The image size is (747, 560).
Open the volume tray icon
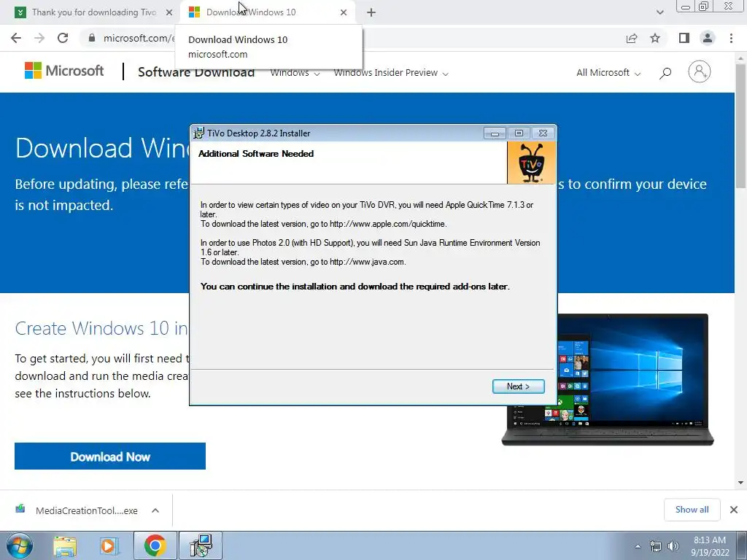(x=673, y=546)
